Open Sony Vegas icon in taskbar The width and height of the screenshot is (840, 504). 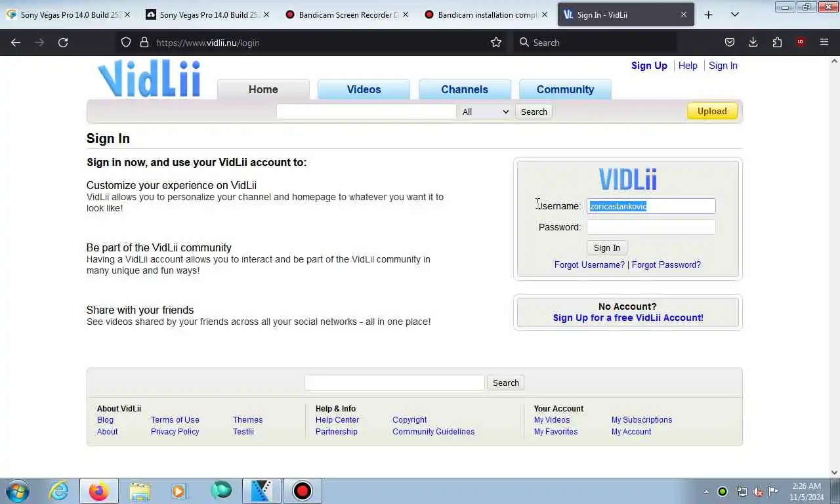(x=262, y=491)
